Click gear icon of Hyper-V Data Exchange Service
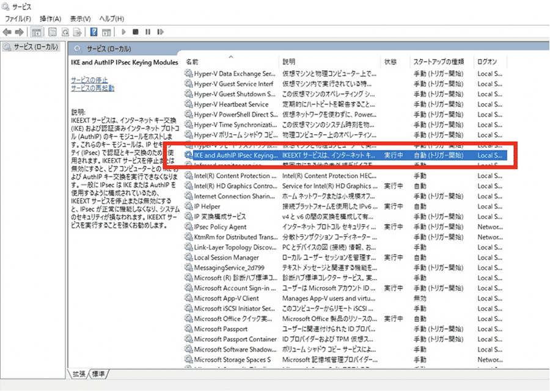Viewport: 550px width, 392px height. (189, 73)
